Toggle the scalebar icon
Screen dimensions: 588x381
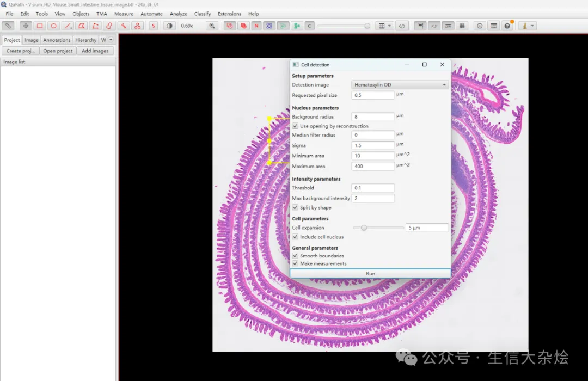click(448, 26)
